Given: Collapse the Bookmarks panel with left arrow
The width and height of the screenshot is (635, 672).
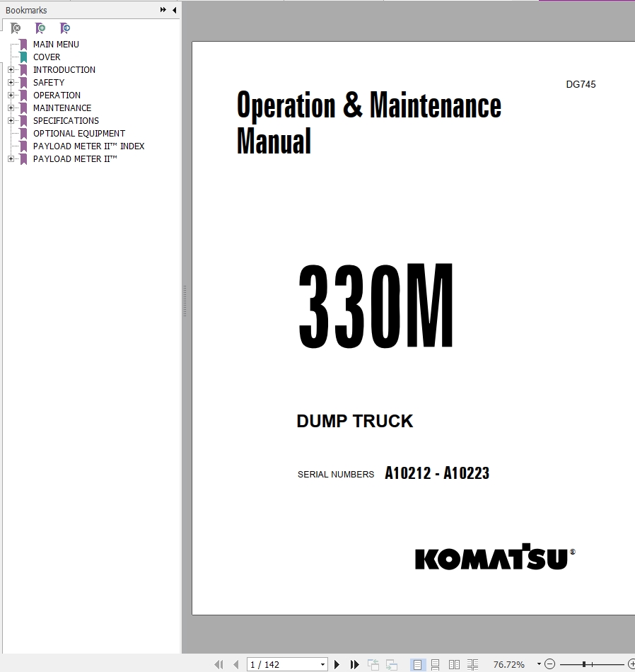Looking at the screenshot, I should click(x=175, y=9).
